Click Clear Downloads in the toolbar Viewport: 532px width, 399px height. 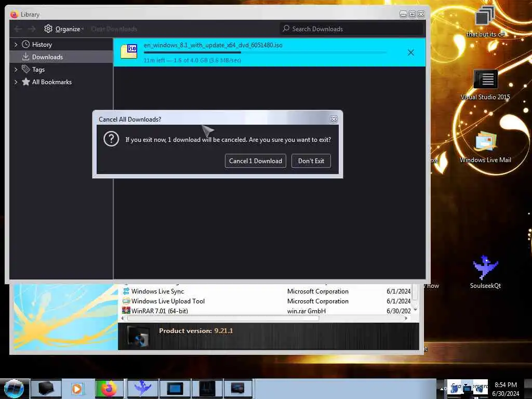pyautogui.click(x=114, y=29)
